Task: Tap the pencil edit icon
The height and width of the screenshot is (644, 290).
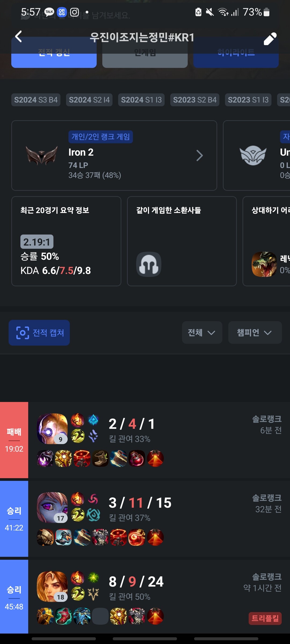Action: 270,39
